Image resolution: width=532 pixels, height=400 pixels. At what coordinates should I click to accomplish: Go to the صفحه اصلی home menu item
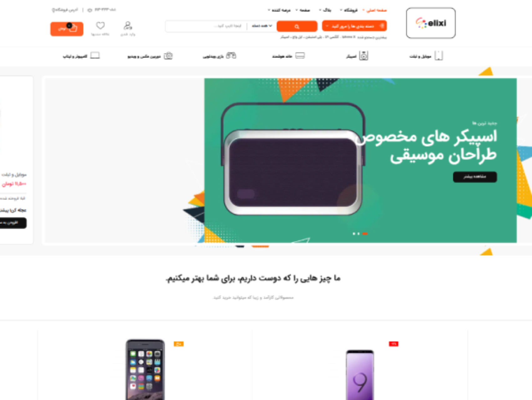(x=375, y=10)
